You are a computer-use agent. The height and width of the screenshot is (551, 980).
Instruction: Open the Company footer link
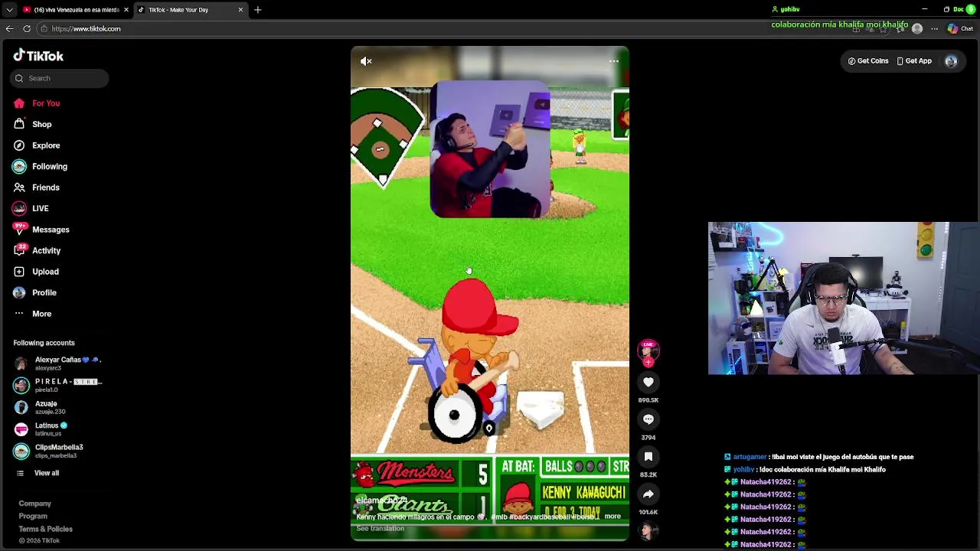tap(35, 504)
